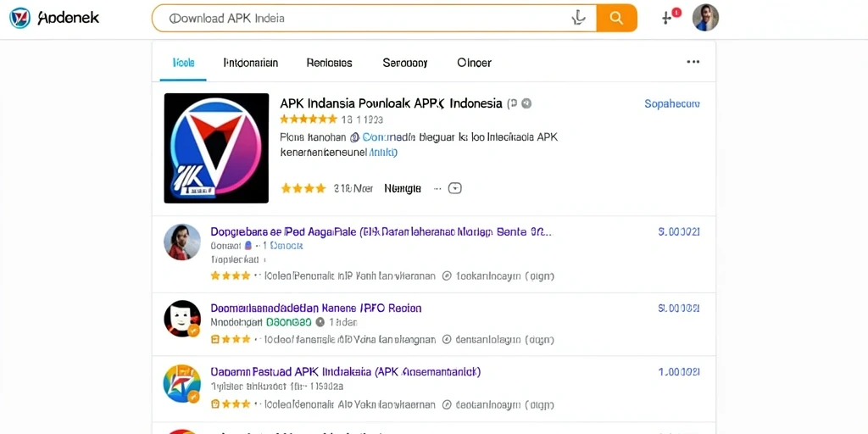Click the woman avatar on first result
The height and width of the screenshot is (434, 868).
182,242
